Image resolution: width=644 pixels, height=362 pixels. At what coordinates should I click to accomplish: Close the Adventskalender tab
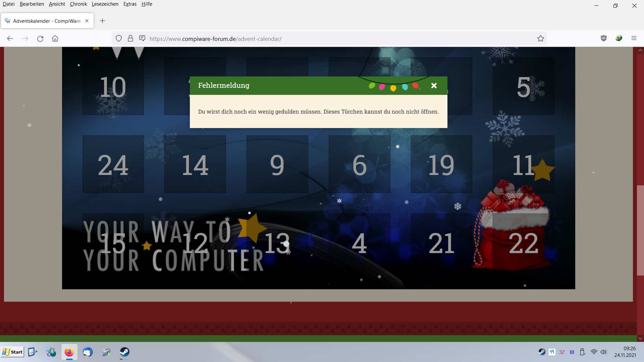87,21
